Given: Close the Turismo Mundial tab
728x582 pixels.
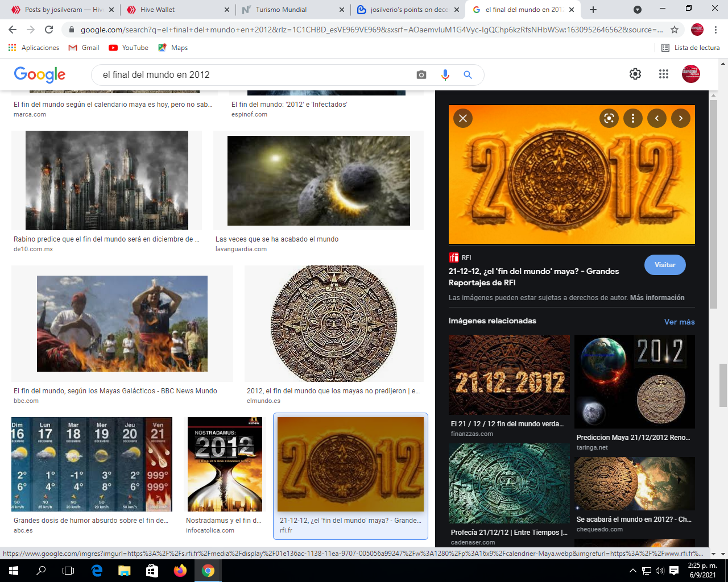Looking at the screenshot, I should [342, 10].
